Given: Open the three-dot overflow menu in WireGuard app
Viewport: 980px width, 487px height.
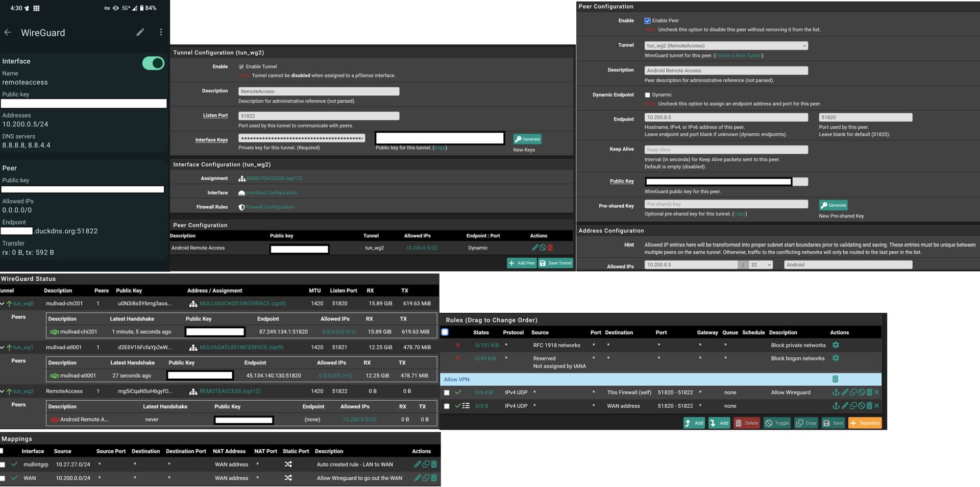Looking at the screenshot, I should 161,32.
